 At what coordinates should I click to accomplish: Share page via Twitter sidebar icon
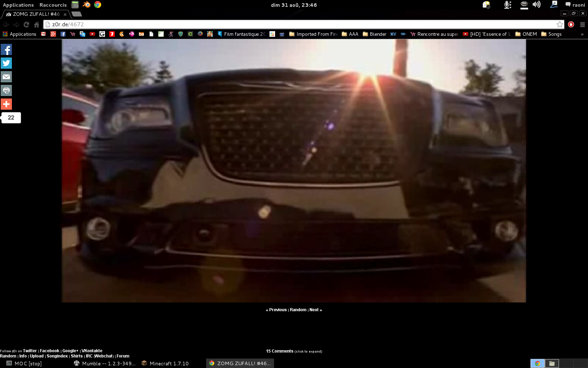(x=6, y=63)
